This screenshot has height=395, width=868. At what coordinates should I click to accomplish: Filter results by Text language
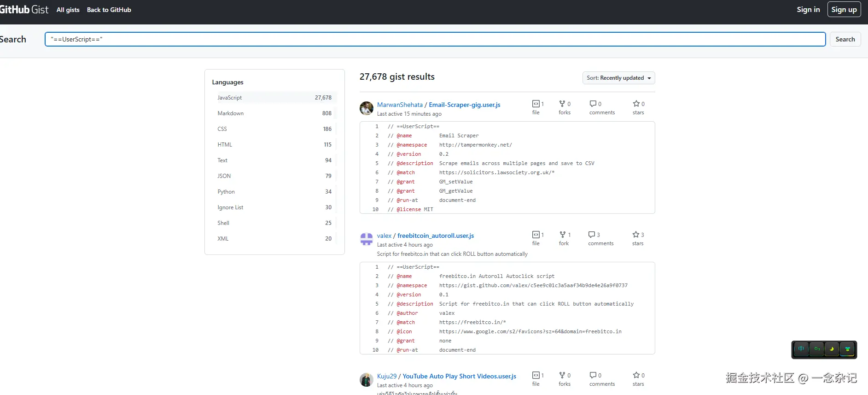coord(274,160)
